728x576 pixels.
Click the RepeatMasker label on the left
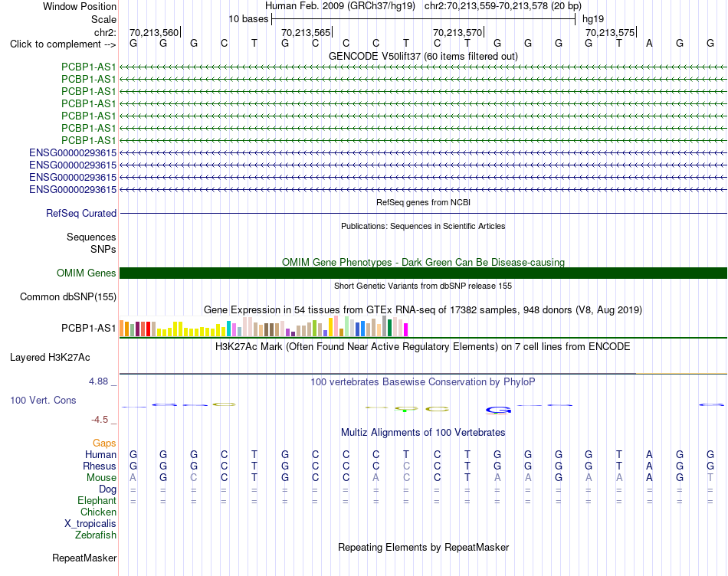pyautogui.click(x=84, y=558)
